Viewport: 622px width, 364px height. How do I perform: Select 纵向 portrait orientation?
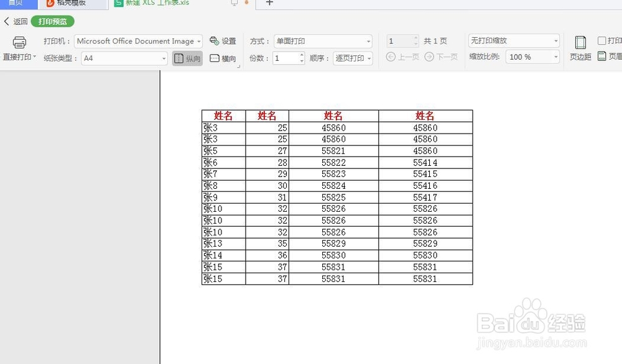coord(187,58)
